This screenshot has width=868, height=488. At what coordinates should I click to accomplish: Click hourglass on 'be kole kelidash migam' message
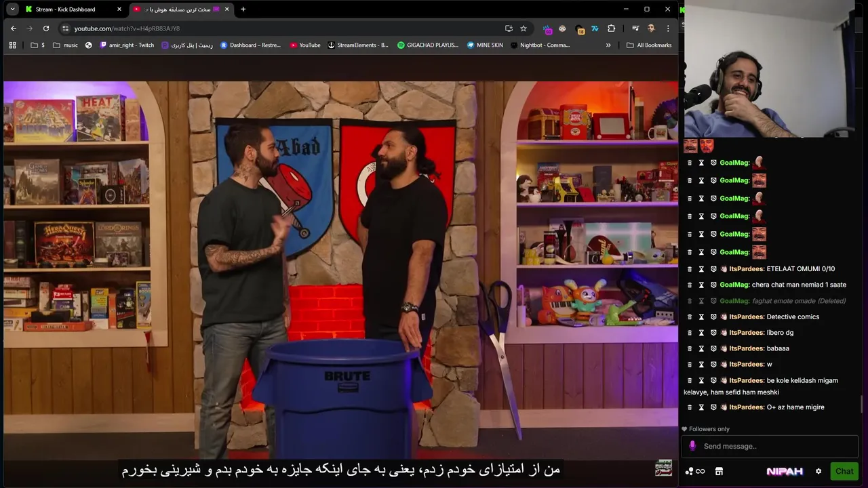coord(702,380)
